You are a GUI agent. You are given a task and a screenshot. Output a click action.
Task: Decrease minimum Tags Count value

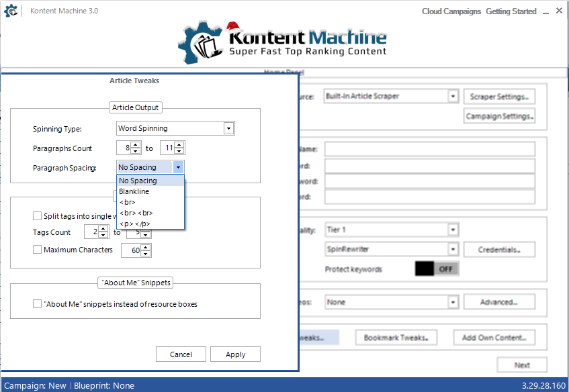(x=103, y=235)
